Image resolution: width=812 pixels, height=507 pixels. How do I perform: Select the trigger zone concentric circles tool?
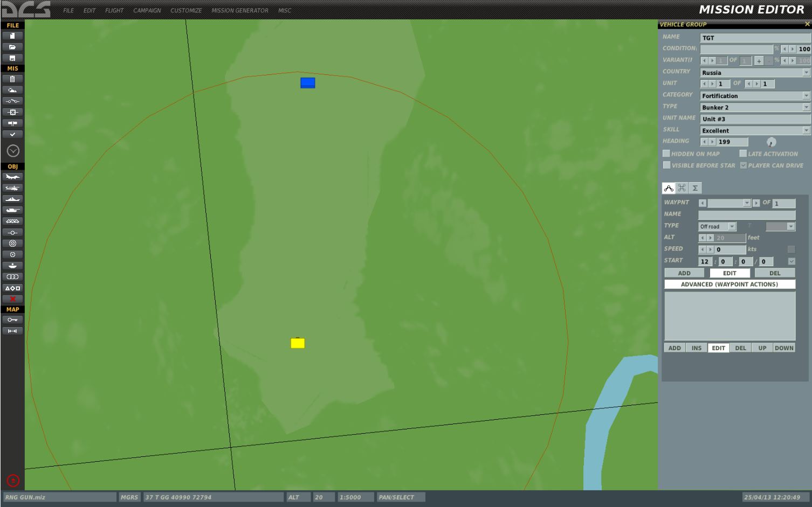[12, 244]
